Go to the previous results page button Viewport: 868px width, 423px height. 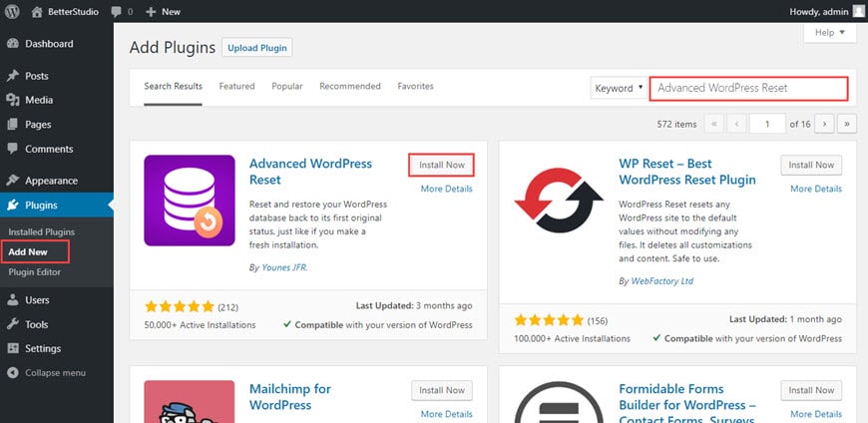click(736, 124)
